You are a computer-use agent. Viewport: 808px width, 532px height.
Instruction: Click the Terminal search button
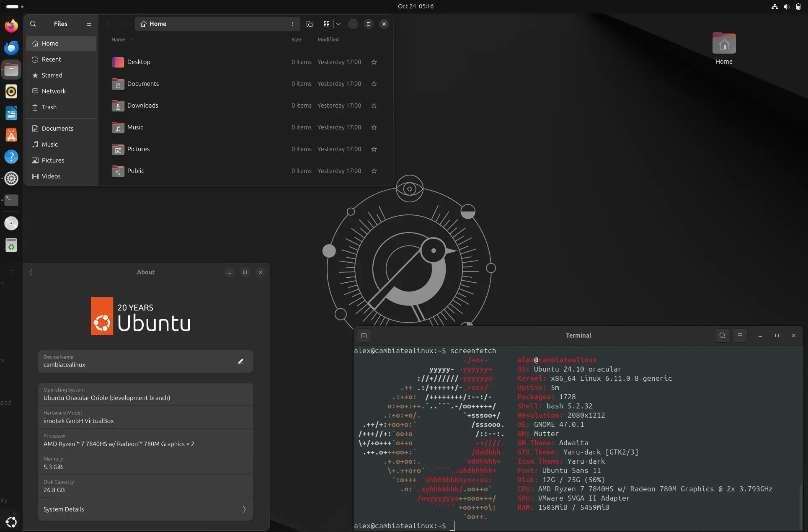click(x=723, y=336)
